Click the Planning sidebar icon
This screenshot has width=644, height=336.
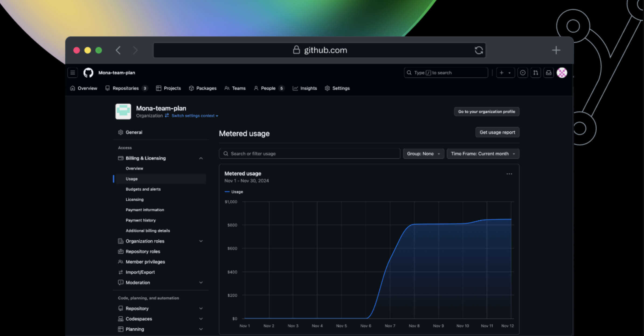(121, 329)
